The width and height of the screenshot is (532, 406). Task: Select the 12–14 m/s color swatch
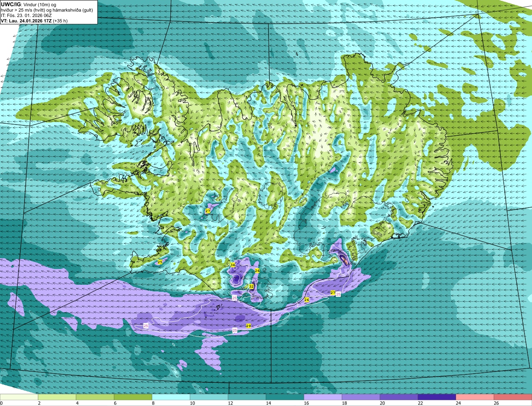click(x=247, y=397)
